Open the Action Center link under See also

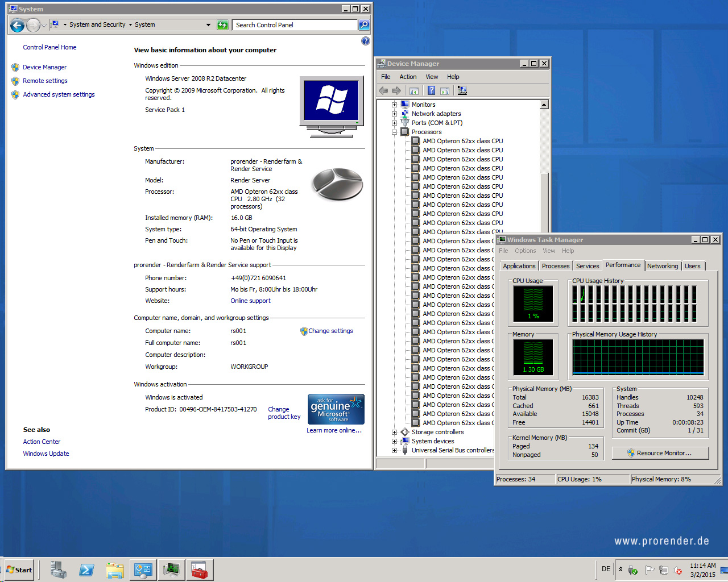pyautogui.click(x=42, y=442)
